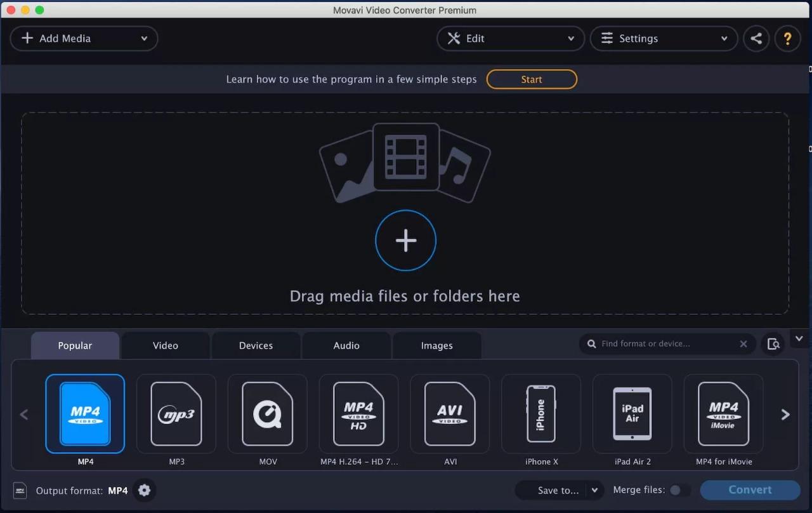Open the Save to dropdown arrow
Screen dimensions: 812x513
(595, 490)
